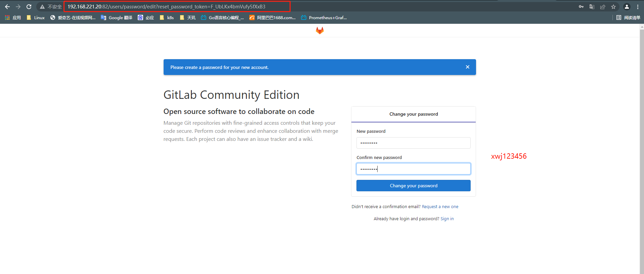Dismiss the create password alert banner
The image size is (644, 274).
(468, 67)
